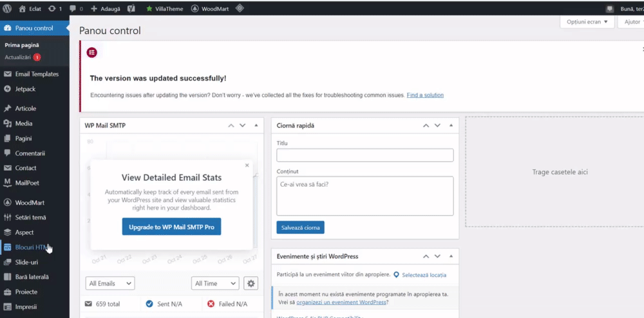644x318 pixels.
Task: Close the View Detailed Email Stats popup
Action: click(247, 165)
